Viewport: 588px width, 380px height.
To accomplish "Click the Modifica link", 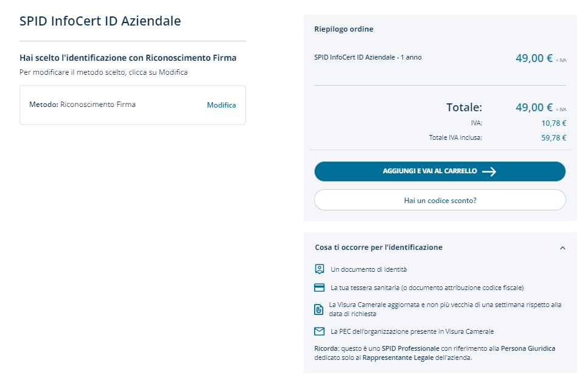I will click(221, 105).
